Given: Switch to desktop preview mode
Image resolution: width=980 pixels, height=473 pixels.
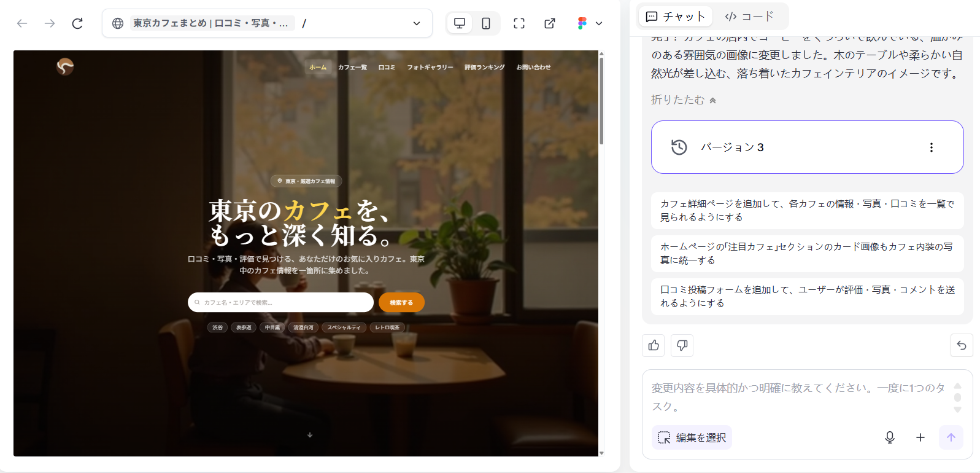Looking at the screenshot, I should click(460, 23).
